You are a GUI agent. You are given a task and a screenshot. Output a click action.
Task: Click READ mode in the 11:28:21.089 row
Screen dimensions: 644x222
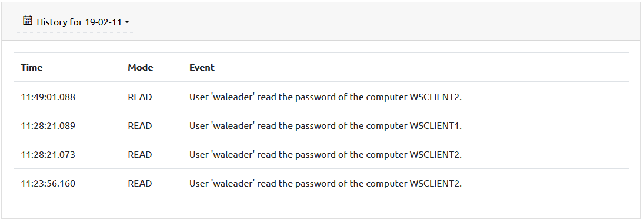coord(140,126)
